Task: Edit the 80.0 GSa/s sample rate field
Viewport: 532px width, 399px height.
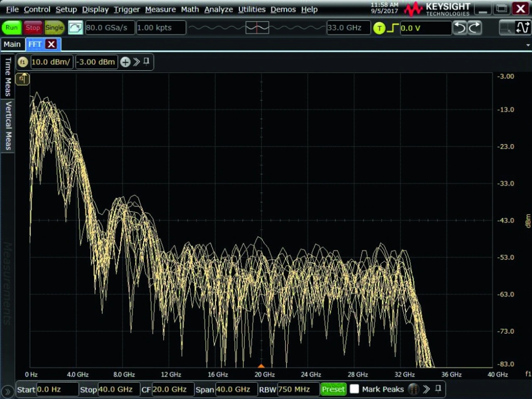Action: tap(110, 27)
